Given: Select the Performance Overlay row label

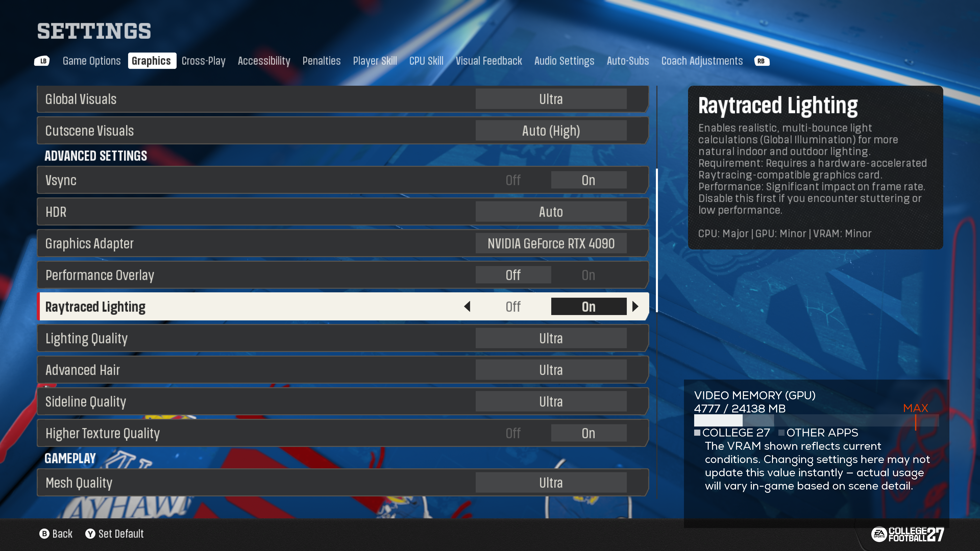Looking at the screenshot, I should (x=100, y=275).
